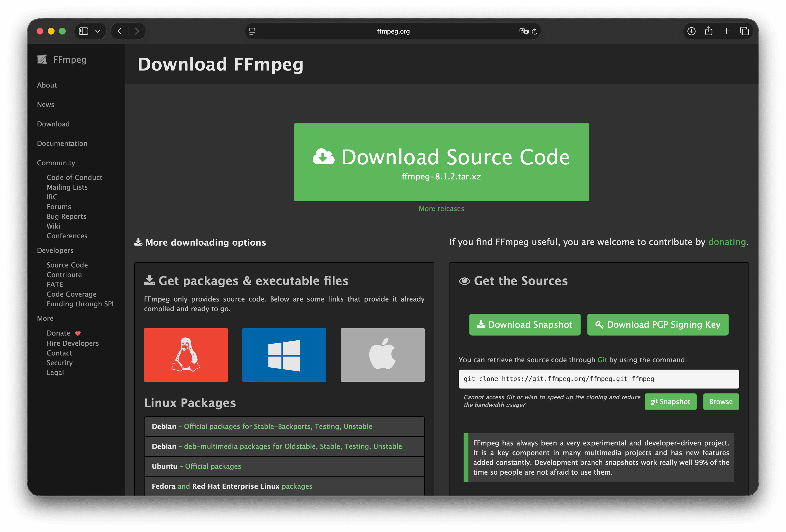
Task: Open the More releases link
Action: click(x=441, y=209)
